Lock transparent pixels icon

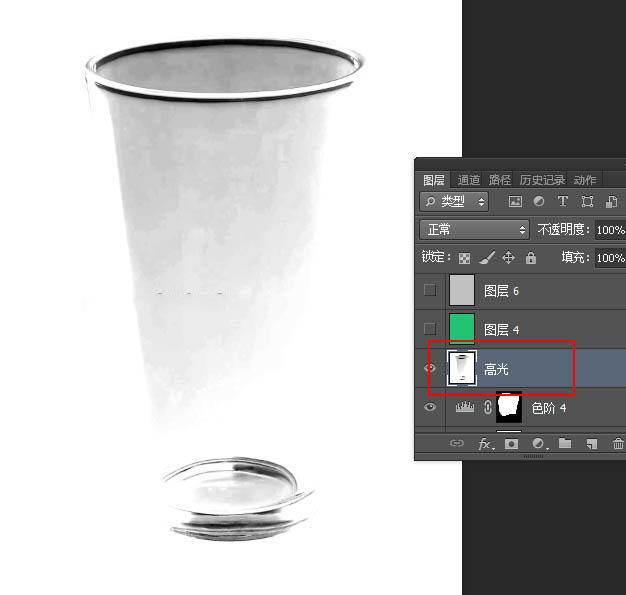click(465, 258)
